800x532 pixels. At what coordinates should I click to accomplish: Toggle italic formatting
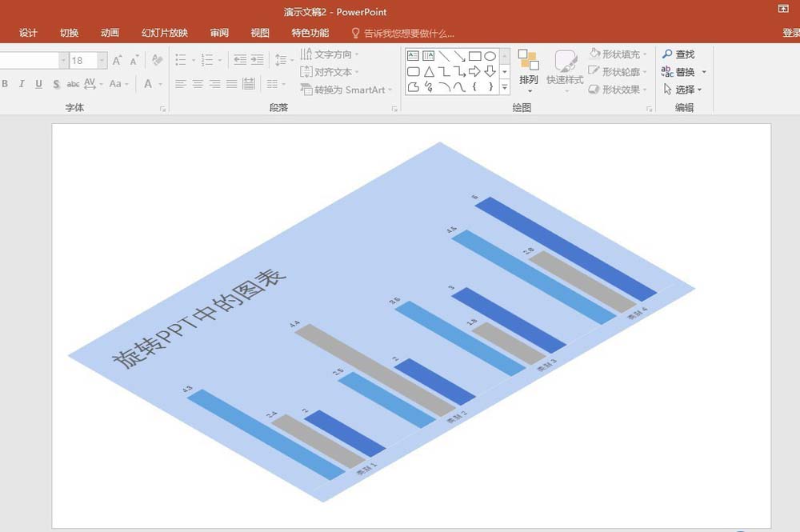22,84
